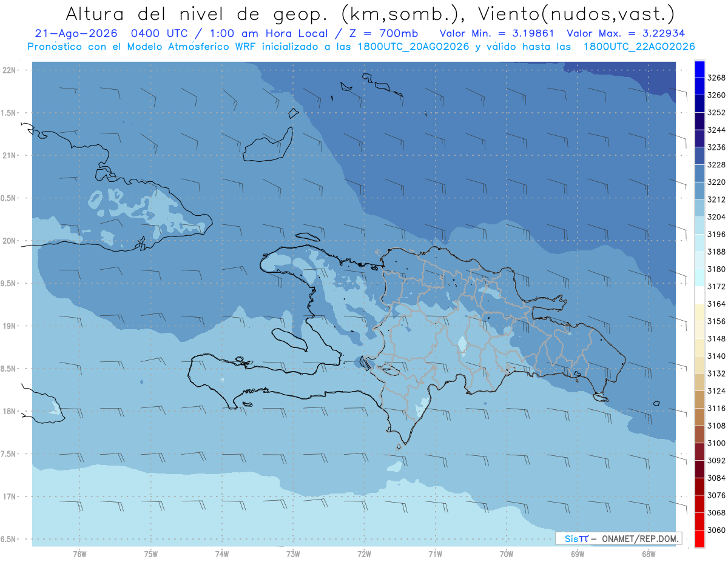Click the '22N' latitude label

click(9, 70)
